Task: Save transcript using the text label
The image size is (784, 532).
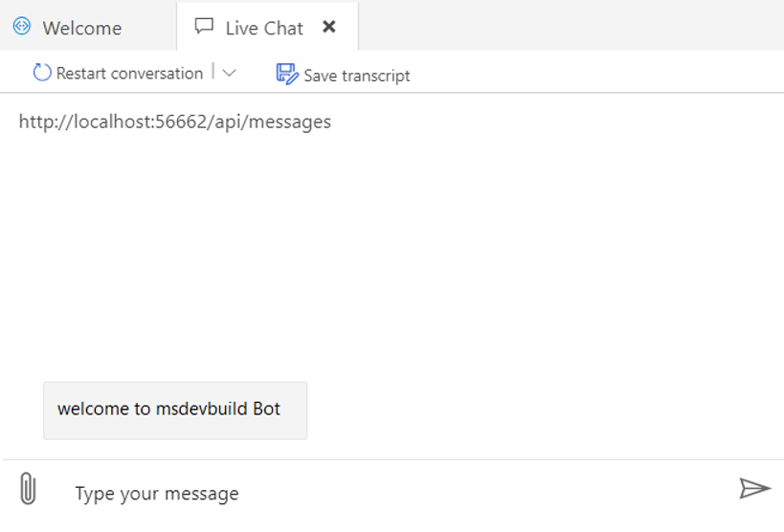Action: pyautogui.click(x=356, y=76)
